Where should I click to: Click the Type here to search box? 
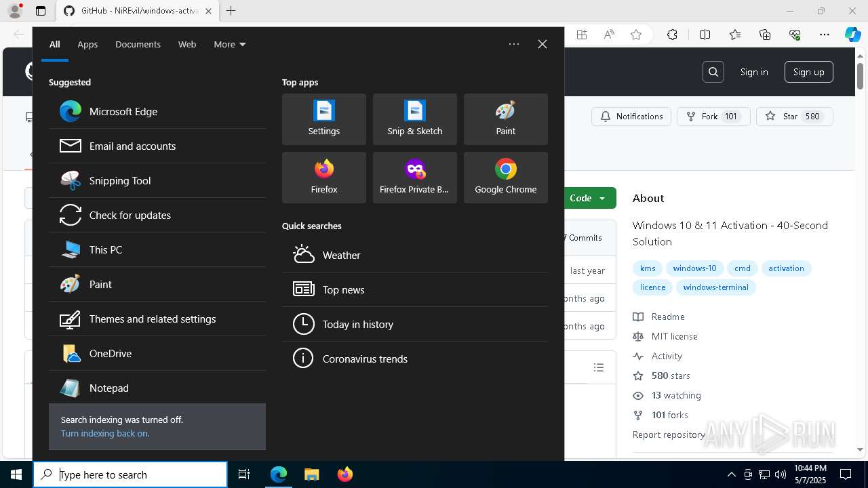130,474
